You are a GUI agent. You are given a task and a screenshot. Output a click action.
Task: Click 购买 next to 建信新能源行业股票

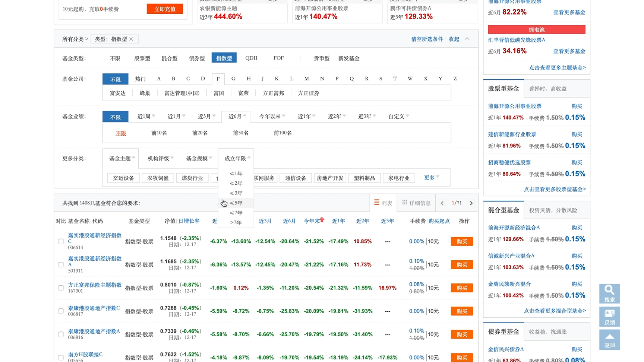pyautogui.click(x=577, y=134)
